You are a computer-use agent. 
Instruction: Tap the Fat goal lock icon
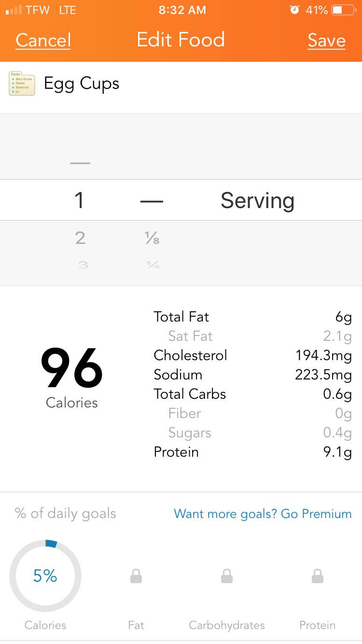[136, 575]
